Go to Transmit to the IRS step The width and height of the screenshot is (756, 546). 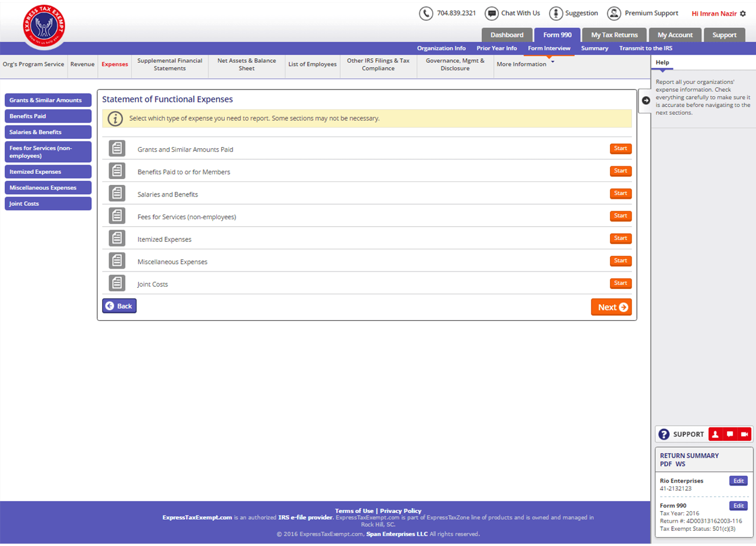[x=646, y=48]
